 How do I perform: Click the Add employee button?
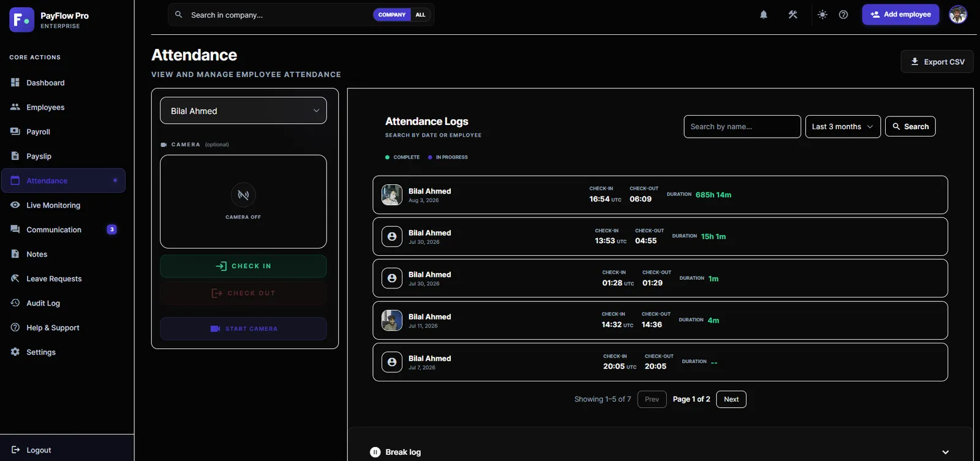click(x=900, y=14)
